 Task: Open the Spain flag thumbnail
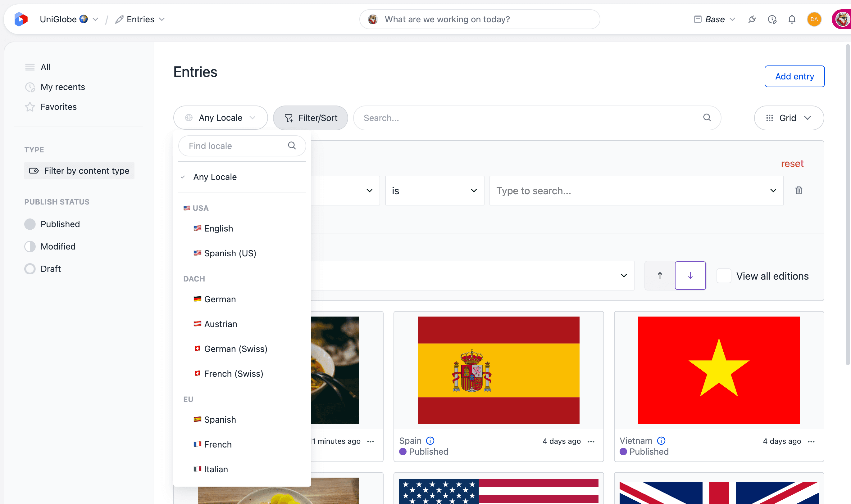(x=498, y=370)
